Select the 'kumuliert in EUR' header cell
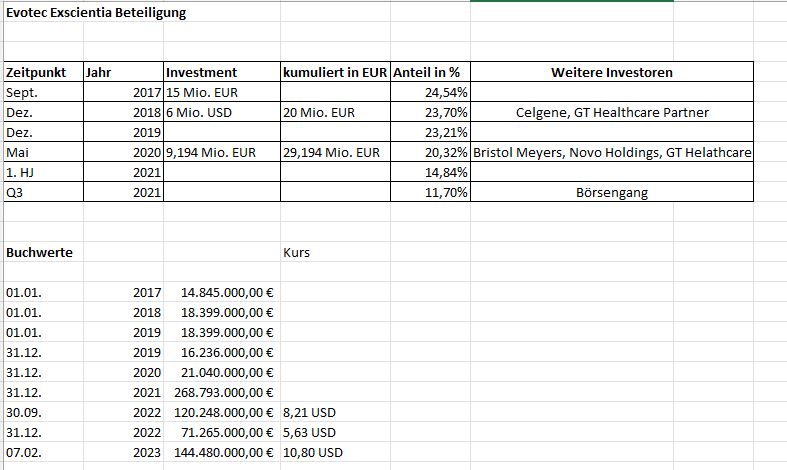Screen dimensions: 787x470 (335, 72)
